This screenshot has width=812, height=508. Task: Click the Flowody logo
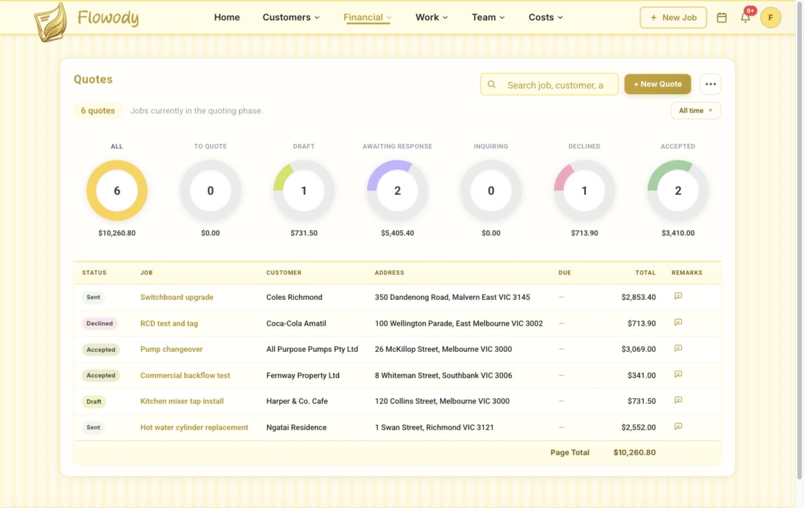[86, 21]
